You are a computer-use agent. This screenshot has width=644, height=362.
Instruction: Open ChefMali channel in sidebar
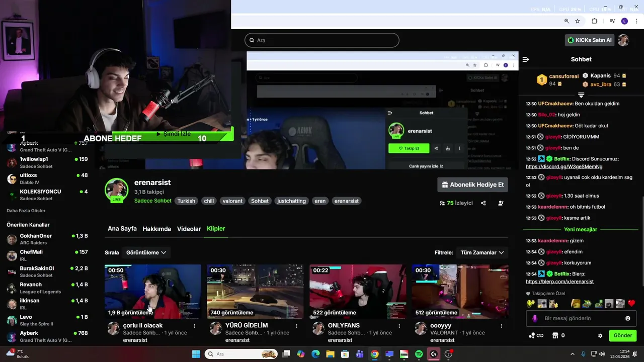(x=47, y=255)
